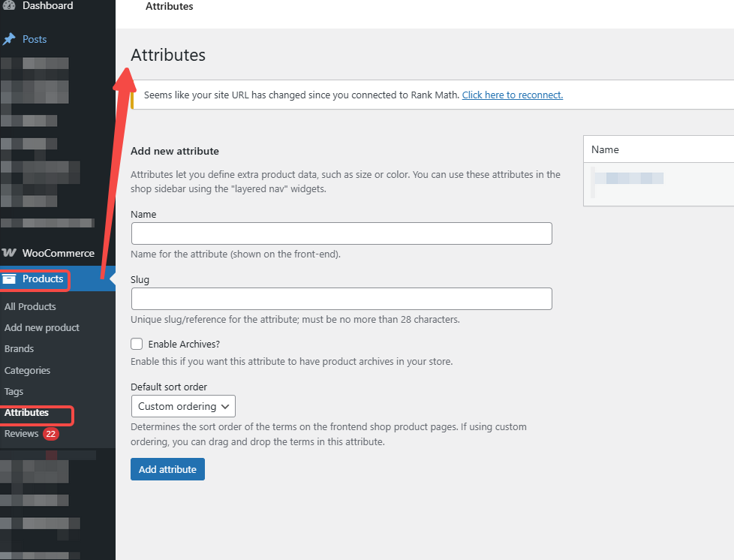The image size is (734, 560).
Task: Click the Dashboard gauge icon
Action: click(x=9, y=6)
